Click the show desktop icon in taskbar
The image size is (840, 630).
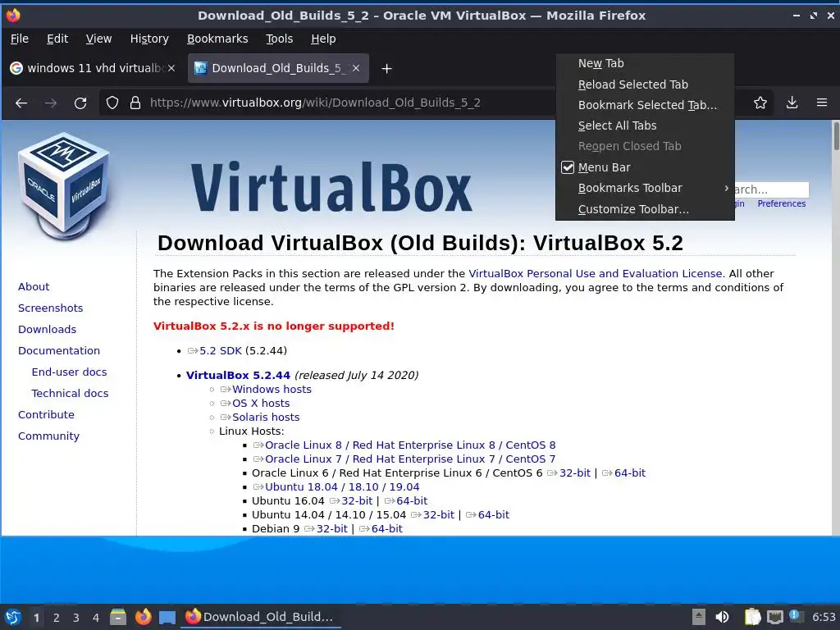(x=167, y=617)
